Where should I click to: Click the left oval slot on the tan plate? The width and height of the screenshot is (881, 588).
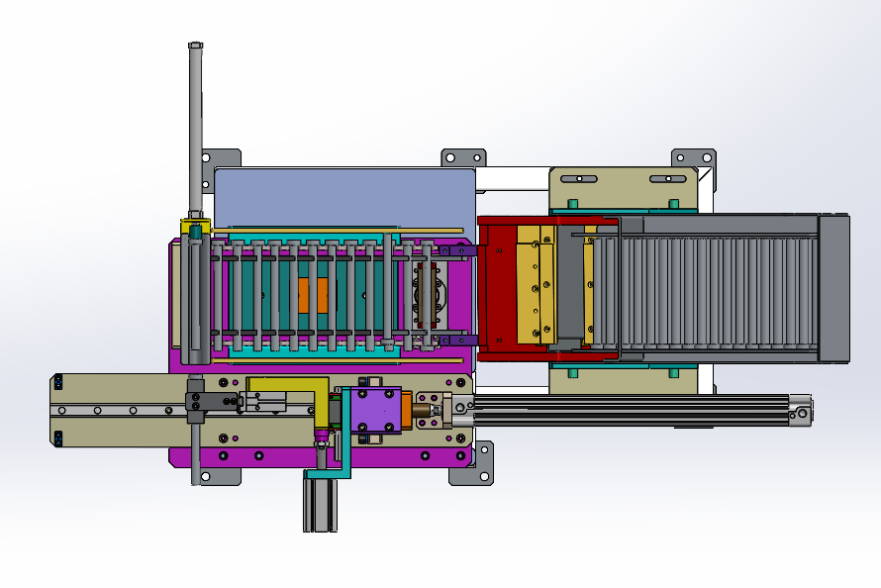[579, 179]
